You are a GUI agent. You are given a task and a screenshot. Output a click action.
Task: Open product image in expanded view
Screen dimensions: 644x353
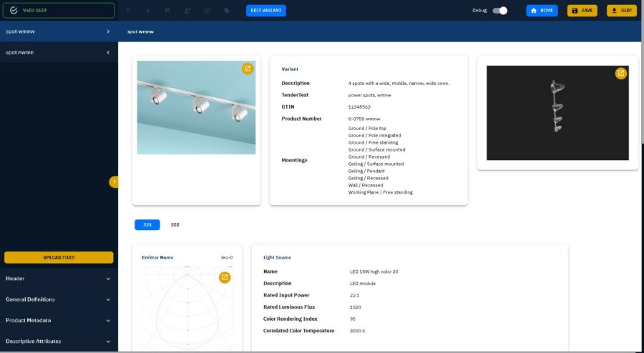tap(248, 69)
